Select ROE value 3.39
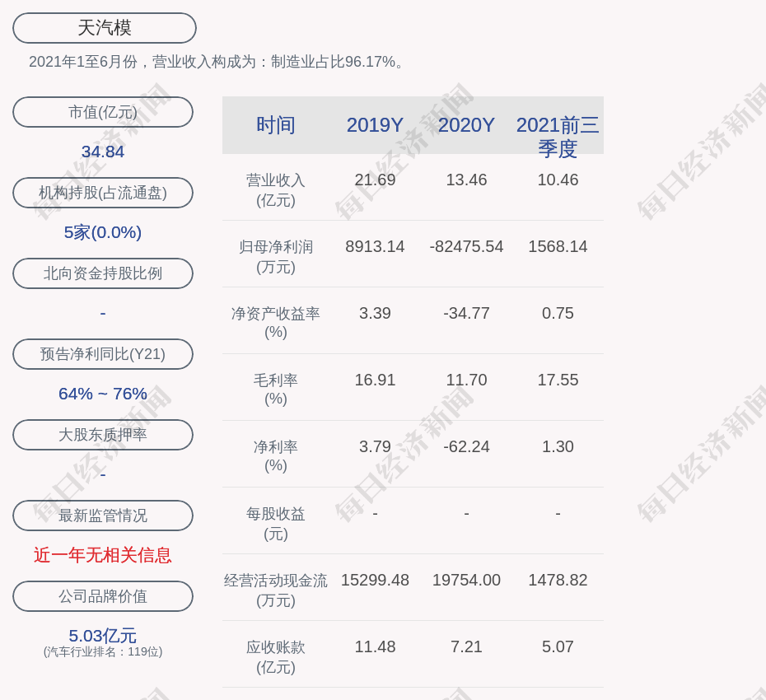This screenshot has width=766, height=700. [x=375, y=313]
